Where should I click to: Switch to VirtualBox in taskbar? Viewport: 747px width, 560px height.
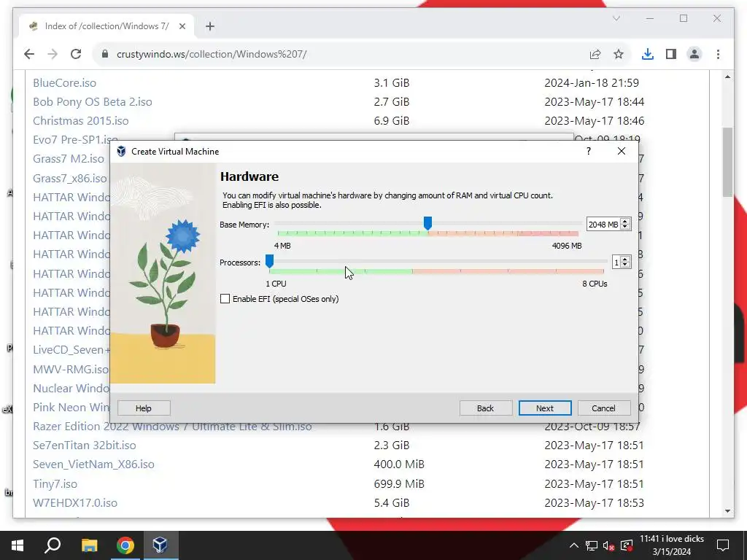160,545
